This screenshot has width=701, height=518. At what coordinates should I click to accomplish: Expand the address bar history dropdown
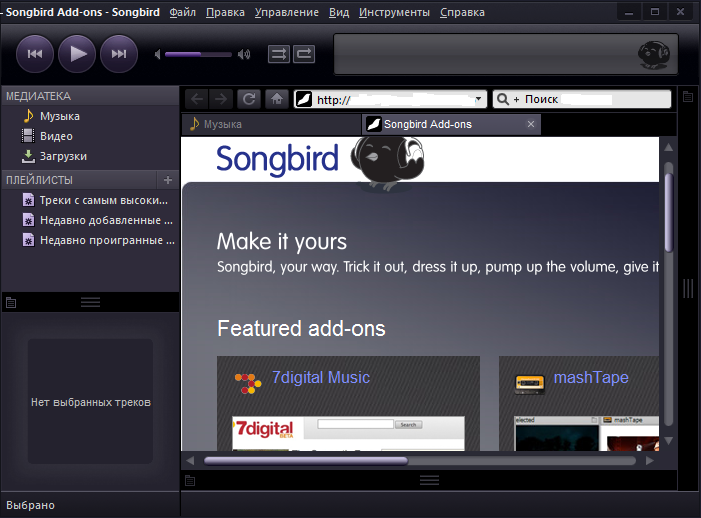tap(478, 99)
